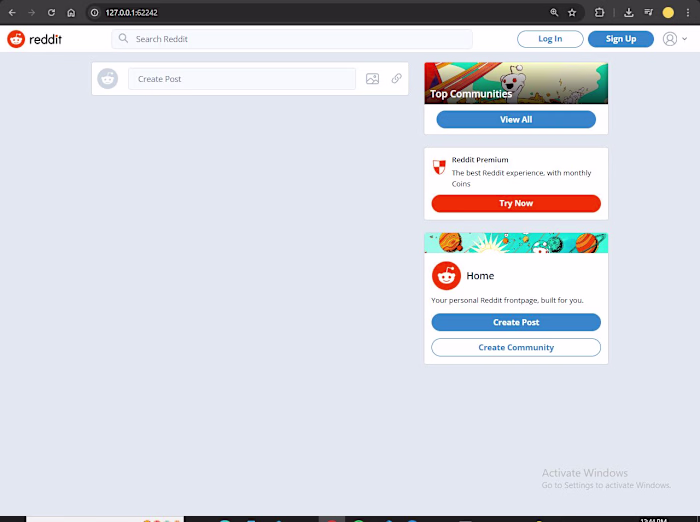
Task: Go to browser home page icon
Action: (71, 13)
